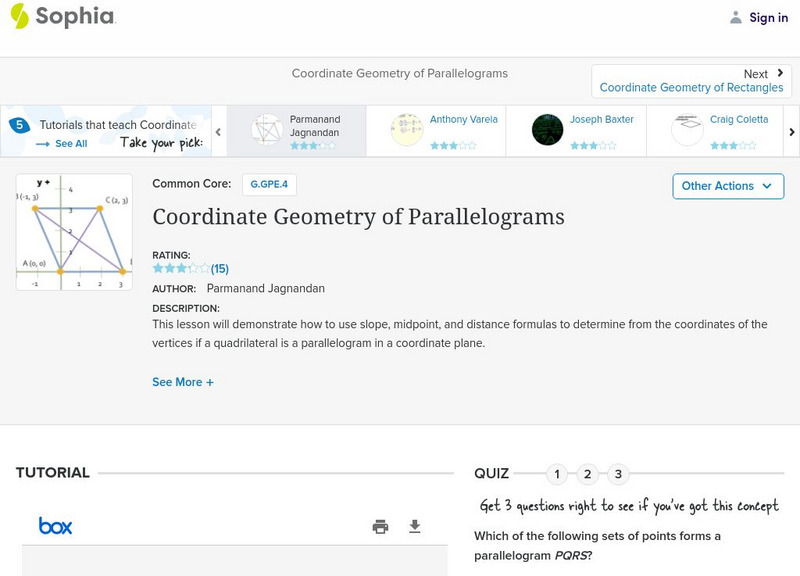Click the Sophia logo
The image size is (800, 576).
(62, 17)
